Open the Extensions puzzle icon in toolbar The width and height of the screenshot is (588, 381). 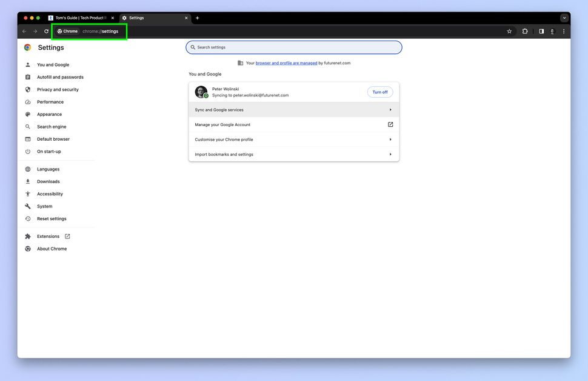pos(524,31)
